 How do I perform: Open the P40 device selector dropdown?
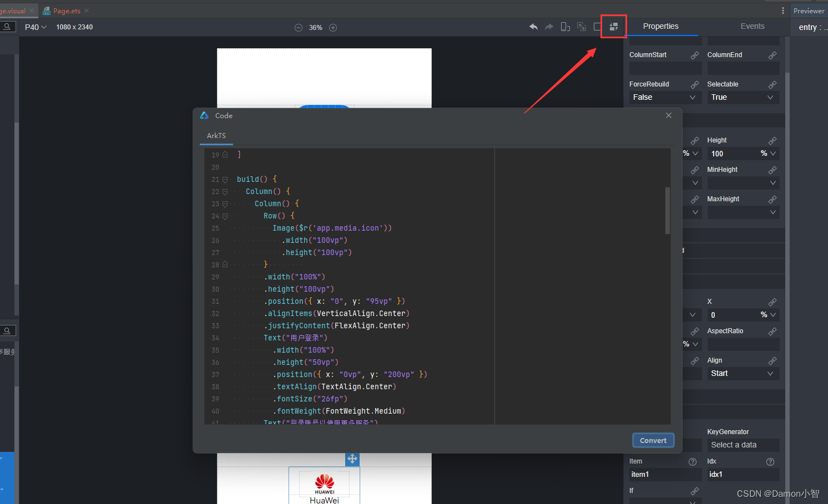point(36,27)
